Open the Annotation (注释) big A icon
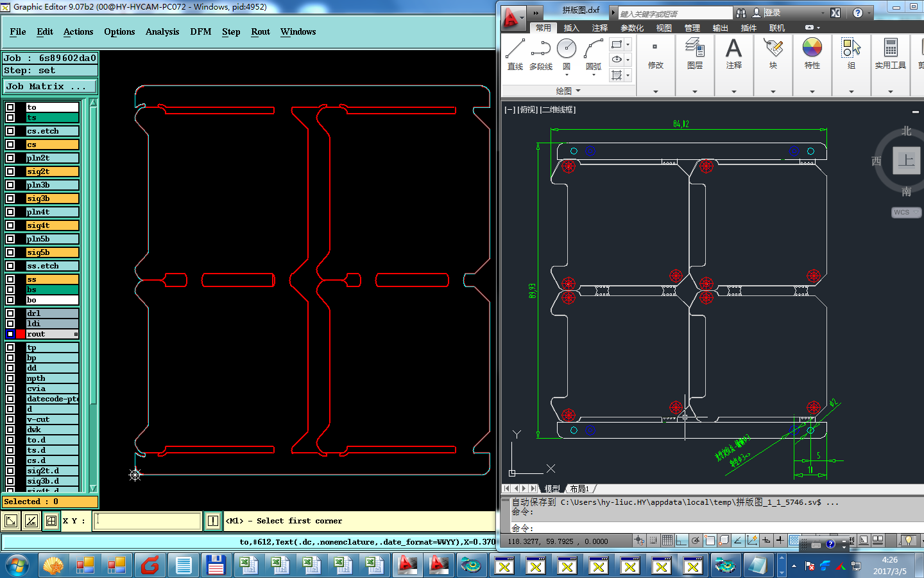The image size is (924, 578). (734, 48)
